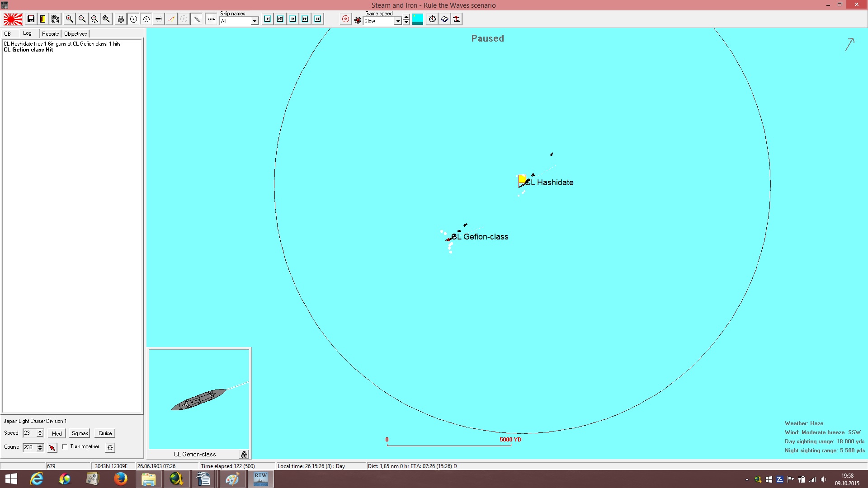Click the red course arrow icon
This screenshot has width=868, height=488.
pos(52,447)
